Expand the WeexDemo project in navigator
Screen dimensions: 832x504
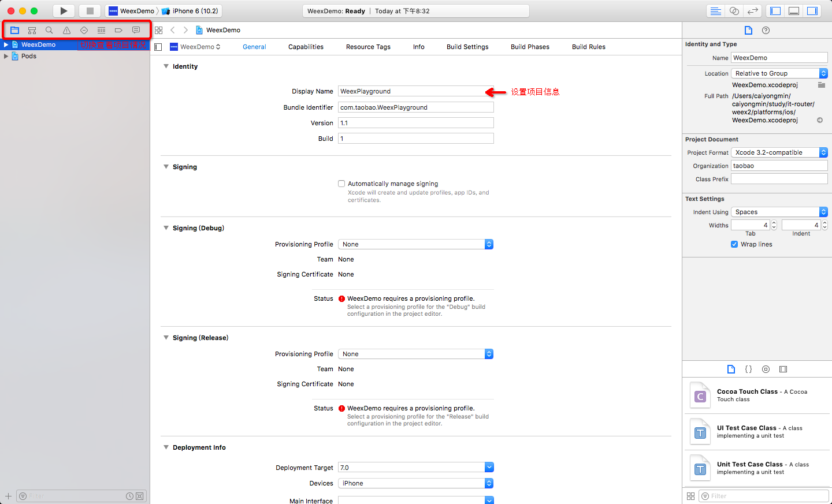[x=6, y=44]
